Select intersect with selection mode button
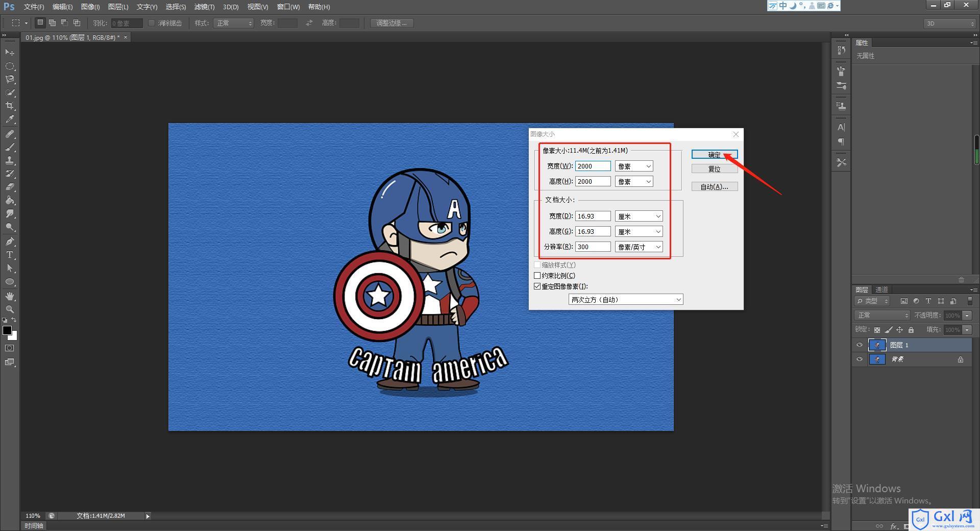This screenshot has height=531, width=980. 77,22
